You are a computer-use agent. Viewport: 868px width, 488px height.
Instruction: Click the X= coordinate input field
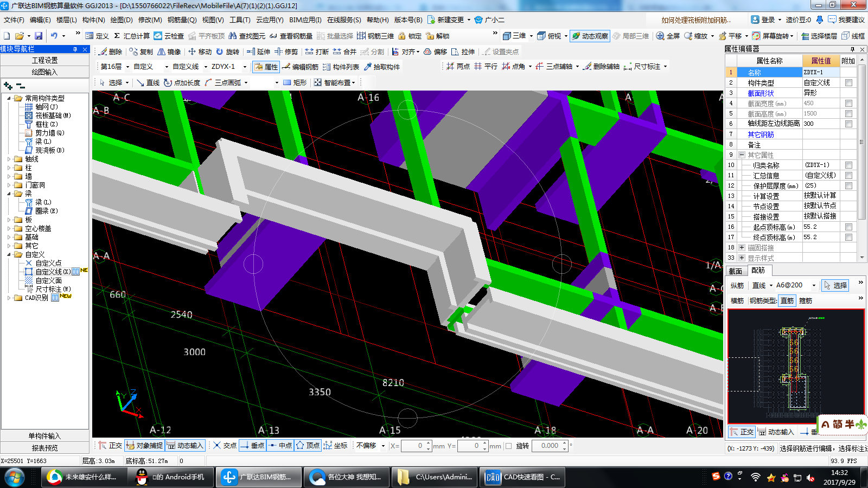[x=416, y=446]
